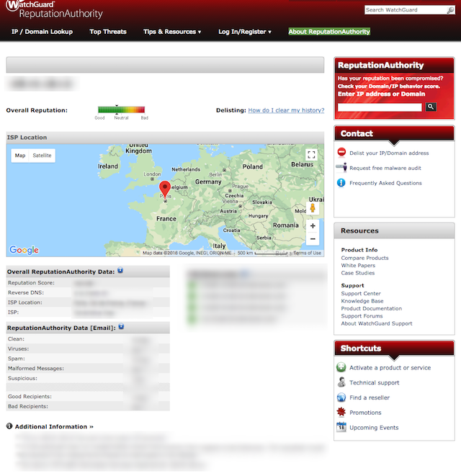Open map Terms of Use link
461x476 pixels.
(307, 253)
